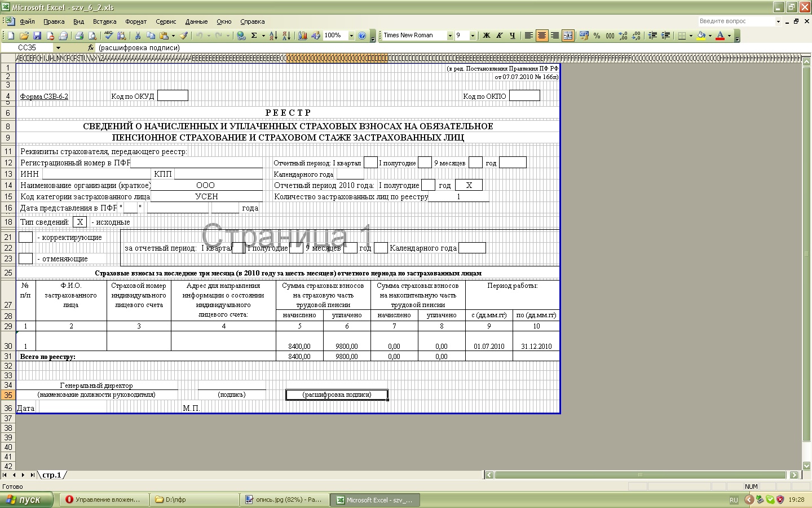Open the 100% zoom dropdown
Viewport: 812px width, 508px height.
pyautogui.click(x=351, y=36)
